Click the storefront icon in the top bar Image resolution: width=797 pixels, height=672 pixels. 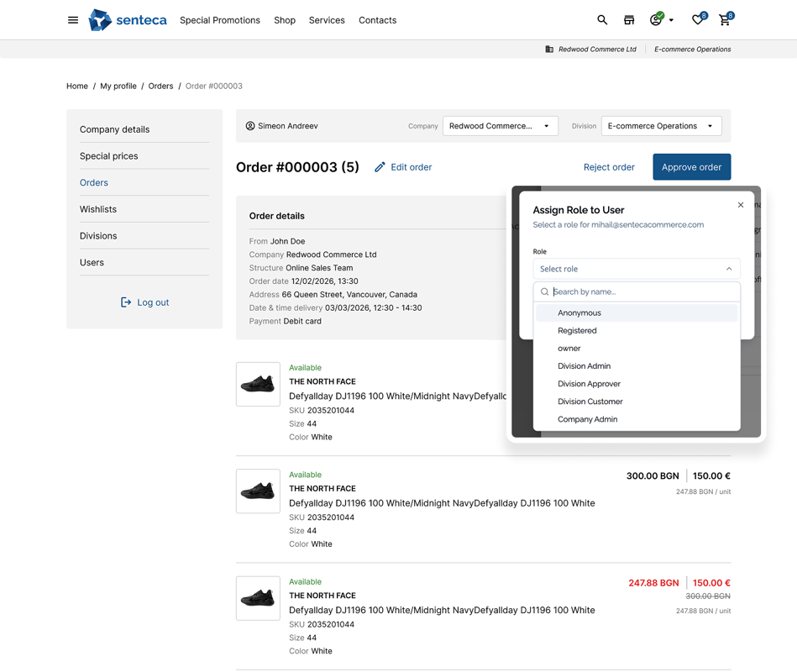coord(629,19)
